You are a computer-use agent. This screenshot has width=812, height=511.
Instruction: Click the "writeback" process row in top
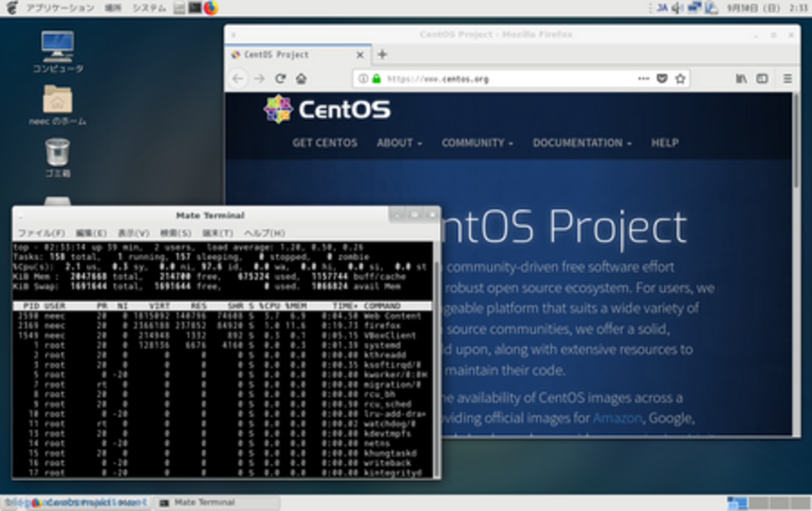tap(222, 463)
